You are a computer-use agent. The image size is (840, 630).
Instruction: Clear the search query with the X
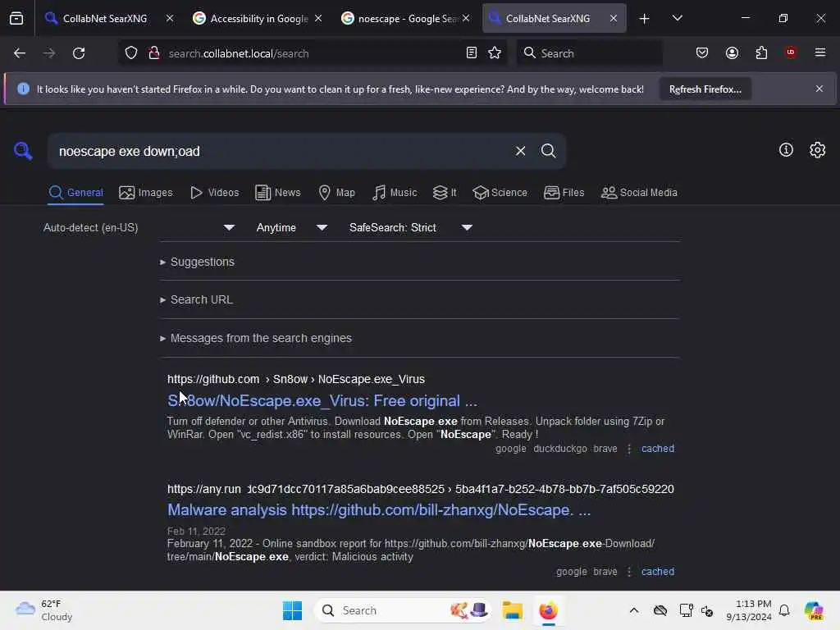520,151
